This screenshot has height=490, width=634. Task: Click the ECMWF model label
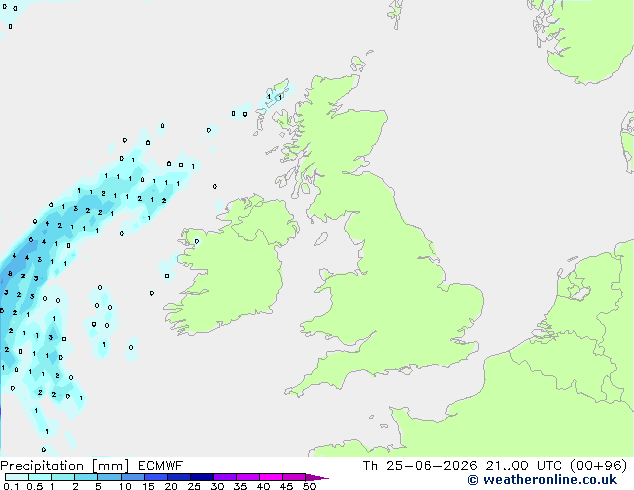161,466
